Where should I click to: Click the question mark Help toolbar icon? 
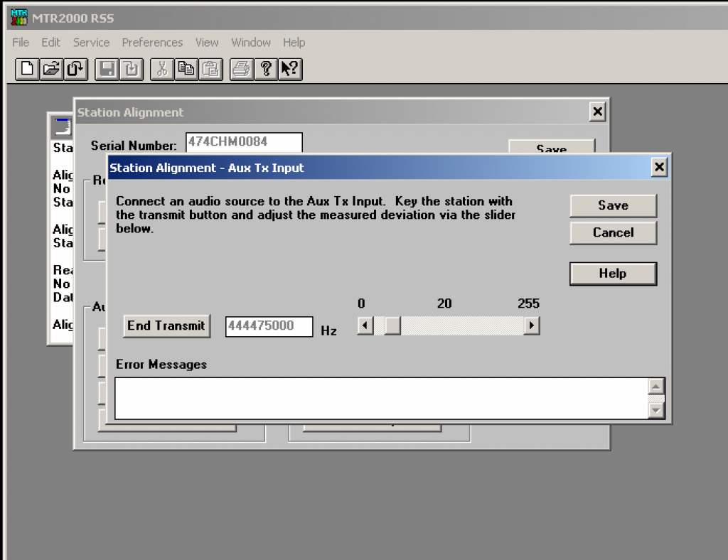(x=266, y=70)
